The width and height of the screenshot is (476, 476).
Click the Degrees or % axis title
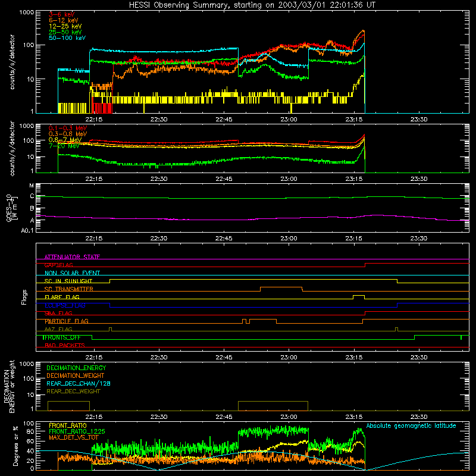point(15,446)
